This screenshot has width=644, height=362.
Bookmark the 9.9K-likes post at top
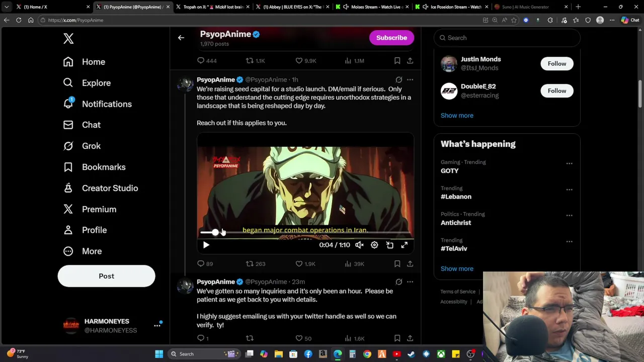397,60
